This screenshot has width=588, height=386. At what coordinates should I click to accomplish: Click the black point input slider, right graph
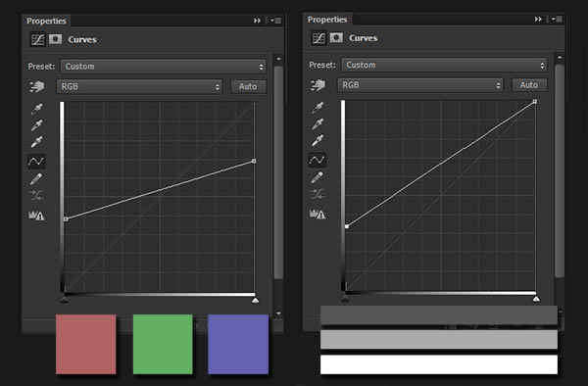pos(345,298)
